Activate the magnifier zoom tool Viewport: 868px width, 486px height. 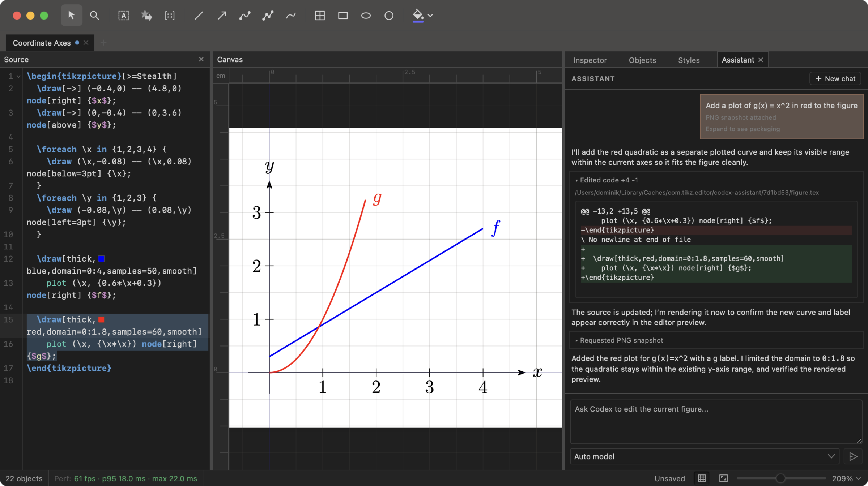(x=94, y=15)
